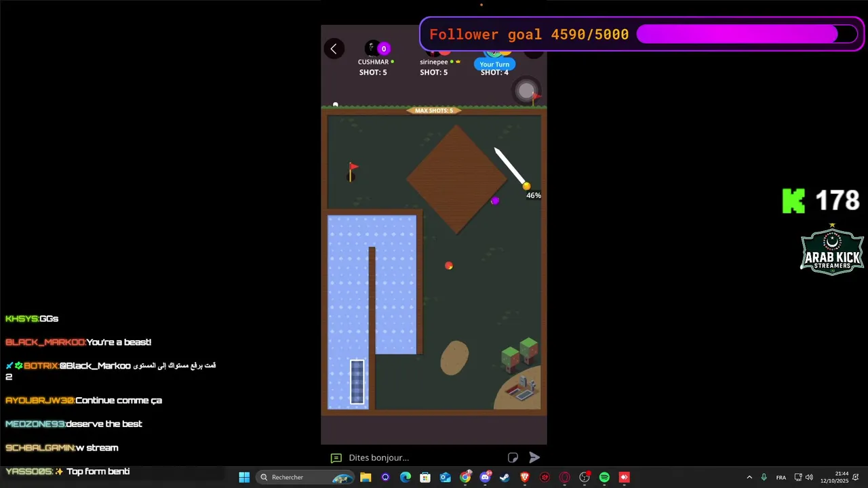This screenshot has height=488, width=868.
Task: Open Steam from taskbar
Action: click(x=505, y=477)
